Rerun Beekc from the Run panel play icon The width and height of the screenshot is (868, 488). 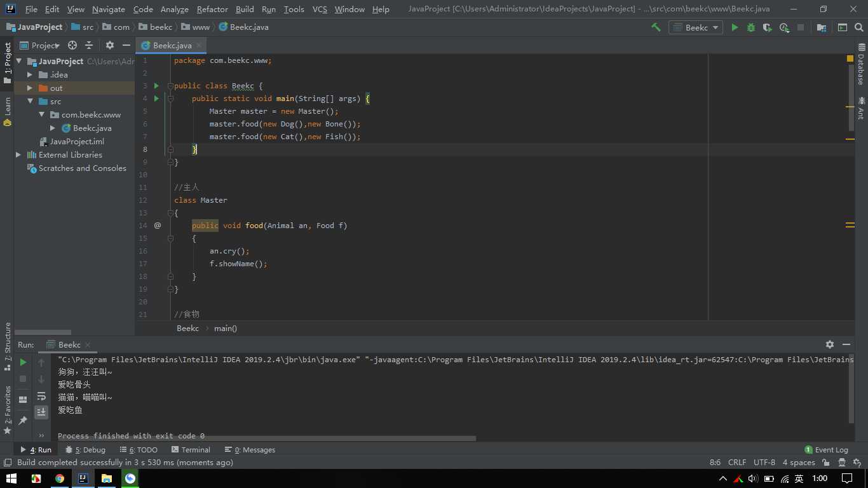pyautogui.click(x=23, y=362)
